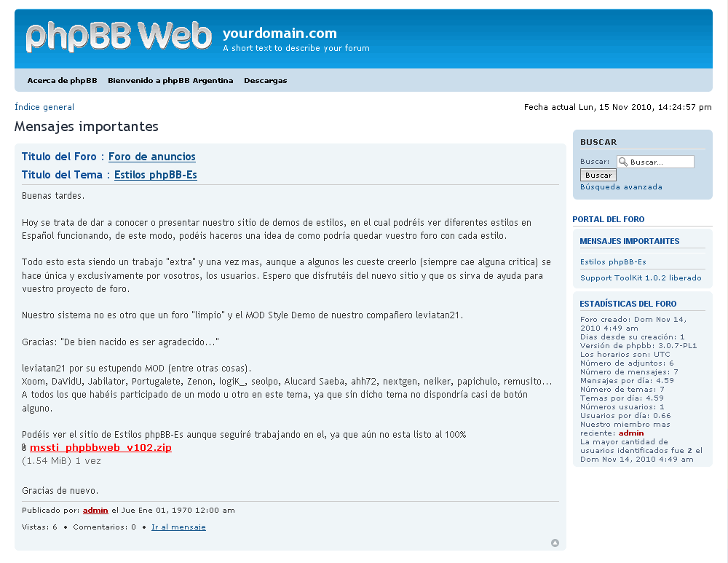Screen dimensions: 728x563
Task: Click admin link in forum statistics panel
Action: [630, 433]
